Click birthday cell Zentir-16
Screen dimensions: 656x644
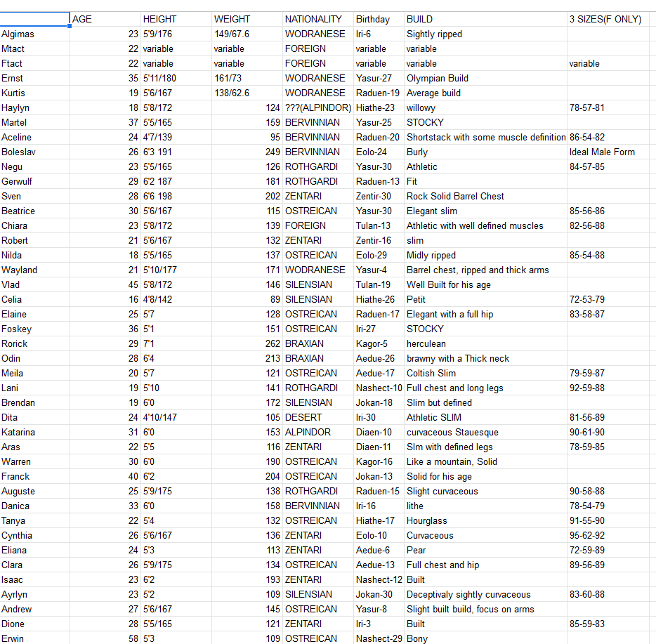click(x=379, y=240)
